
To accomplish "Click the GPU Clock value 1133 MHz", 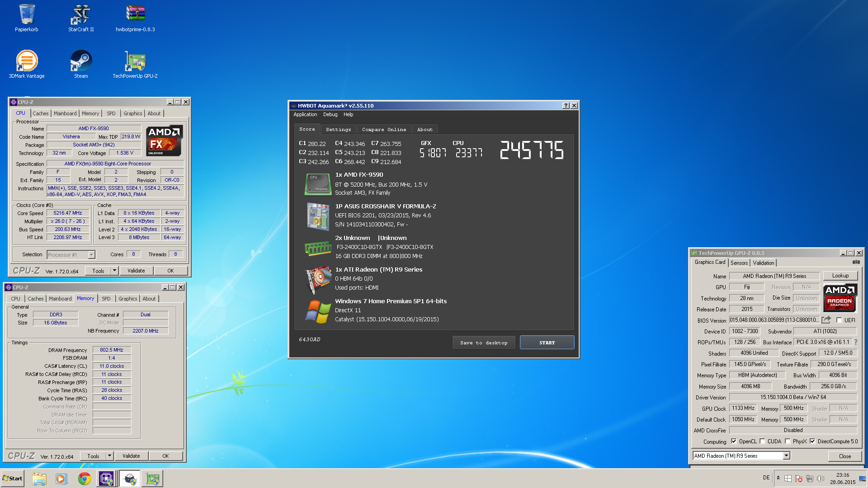I will click(x=743, y=408).
